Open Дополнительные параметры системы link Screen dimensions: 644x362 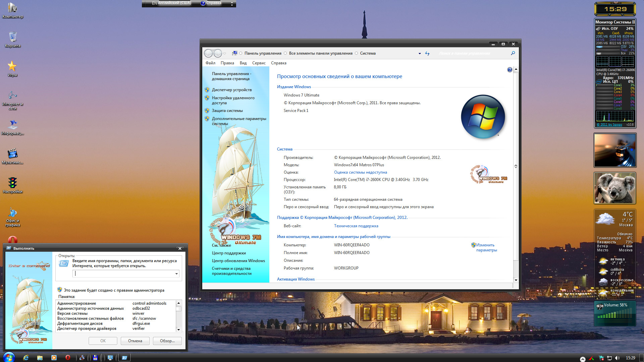coord(239,121)
